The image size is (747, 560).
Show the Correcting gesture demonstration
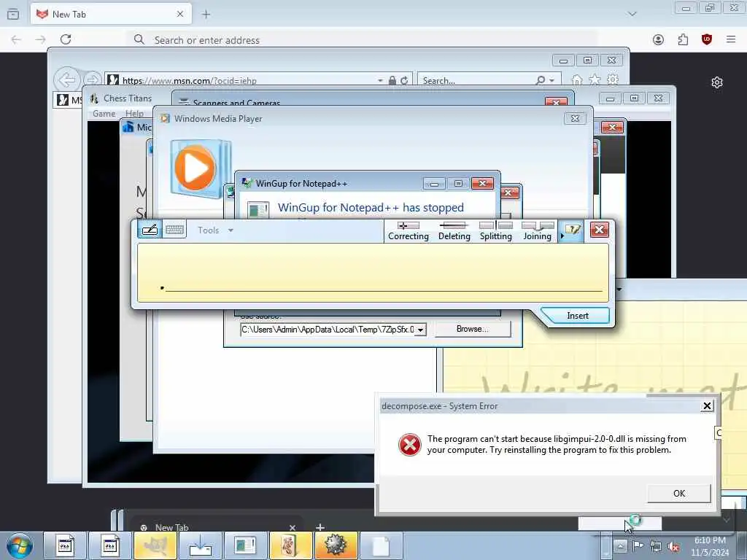409,231
